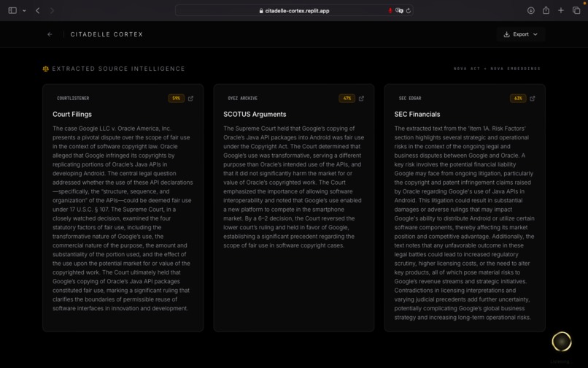This screenshot has width=588, height=368.
Task: Click the SEC EDGAR source label
Action: (410, 99)
